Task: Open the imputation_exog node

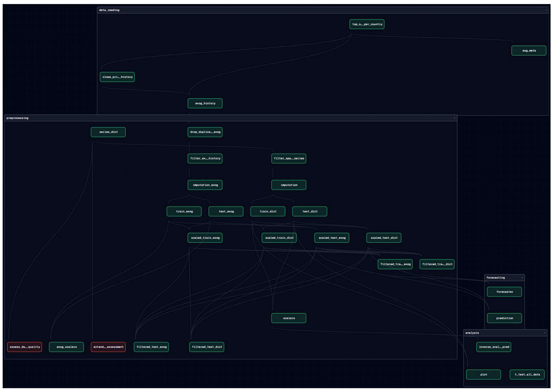Action: coord(205,185)
